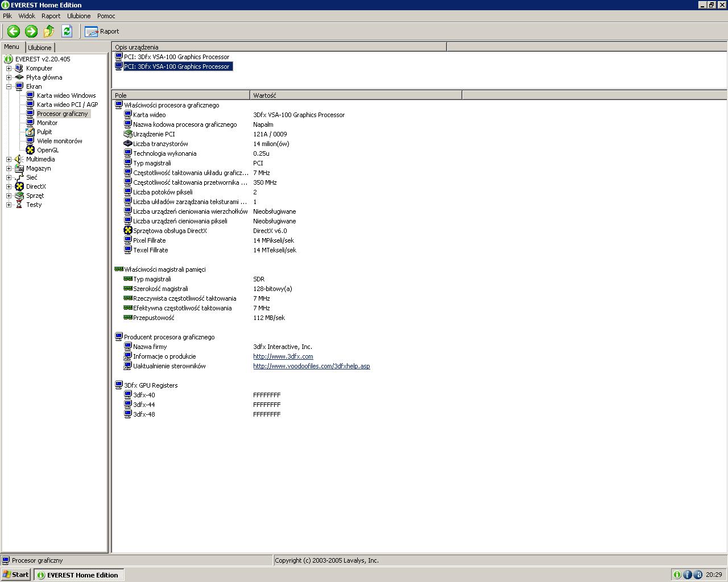Click the Liczba tranzystorów chip icon
Image resolution: width=728 pixels, height=582 pixels.
[x=128, y=144]
